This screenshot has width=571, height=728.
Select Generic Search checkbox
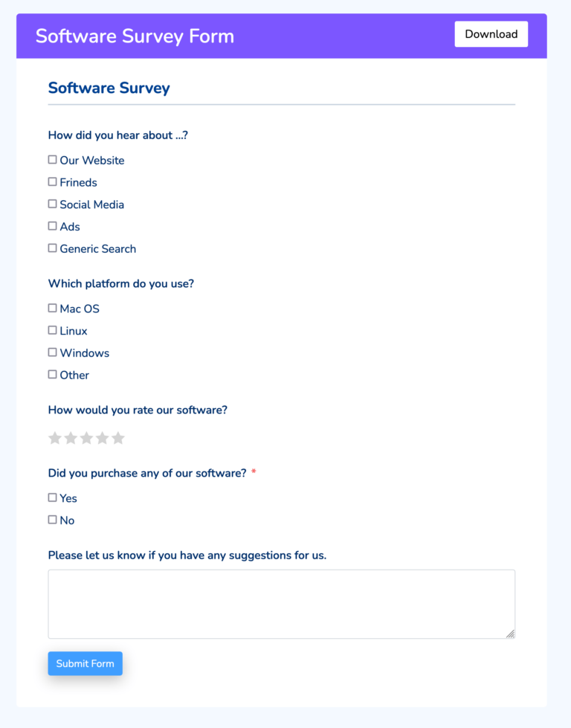[x=52, y=248]
